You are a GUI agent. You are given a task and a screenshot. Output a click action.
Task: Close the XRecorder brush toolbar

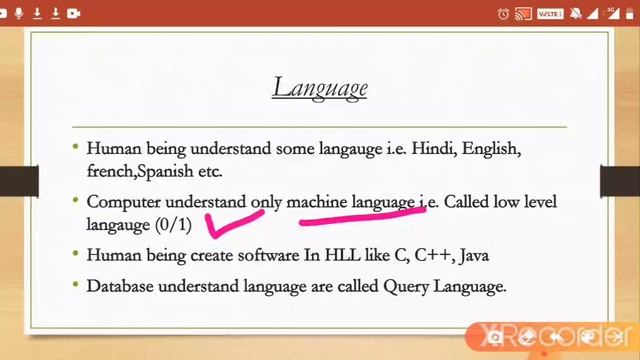pos(620,337)
